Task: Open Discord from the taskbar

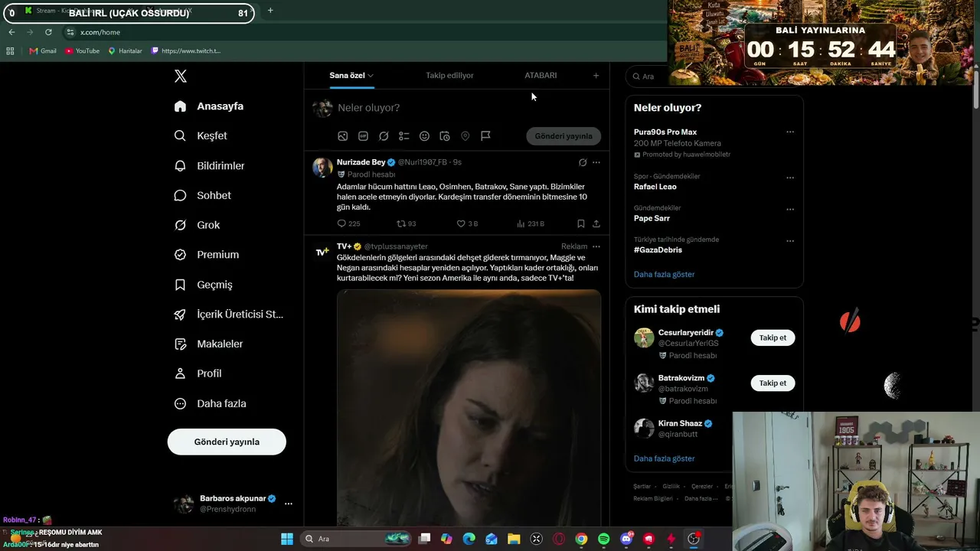Action: tap(626, 539)
